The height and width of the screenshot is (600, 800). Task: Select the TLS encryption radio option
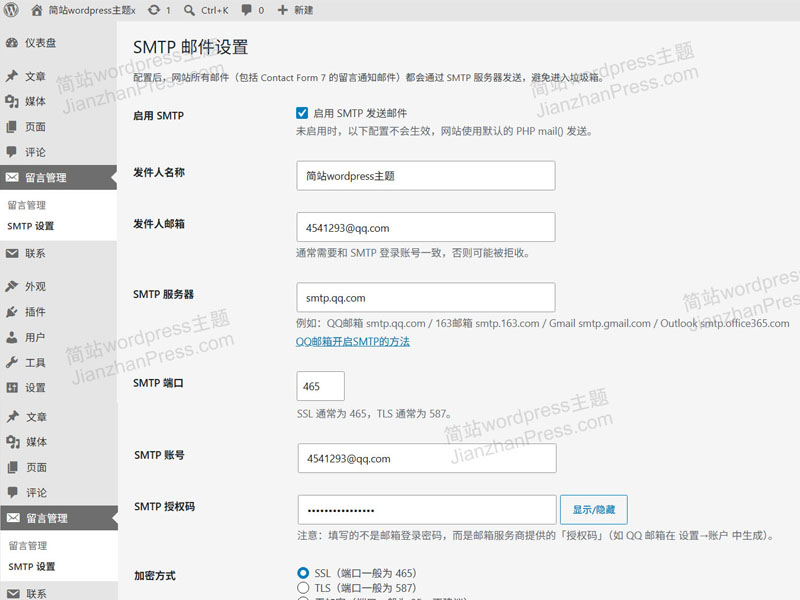(x=303, y=588)
